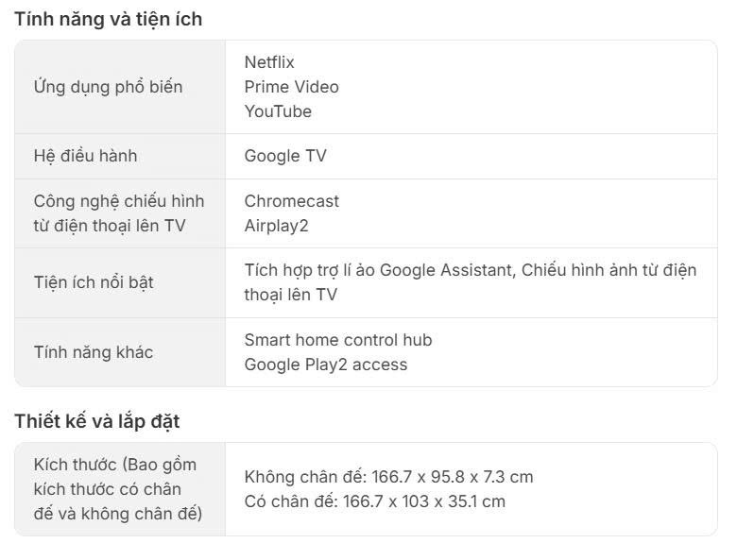The image size is (737, 560).
Task: Click the "Không chân đế" dimensions line
Action: (x=388, y=477)
